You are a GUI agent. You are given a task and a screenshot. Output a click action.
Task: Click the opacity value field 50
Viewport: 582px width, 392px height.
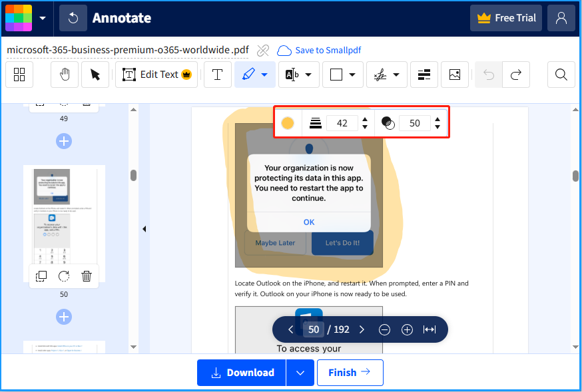pyautogui.click(x=415, y=122)
